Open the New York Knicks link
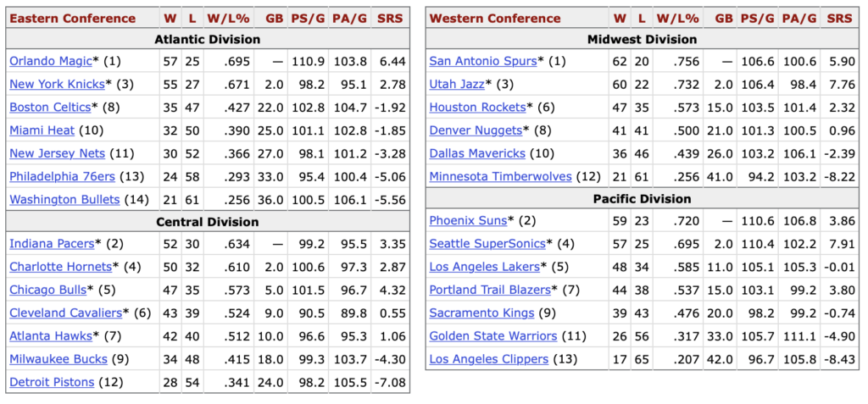Image resolution: width=868 pixels, height=404 pixels. (57, 84)
